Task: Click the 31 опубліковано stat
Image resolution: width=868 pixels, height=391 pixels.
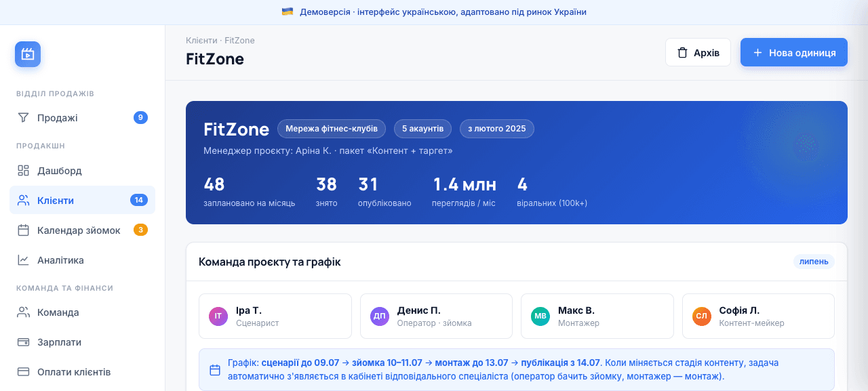Action: pyautogui.click(x=384, y=192)
